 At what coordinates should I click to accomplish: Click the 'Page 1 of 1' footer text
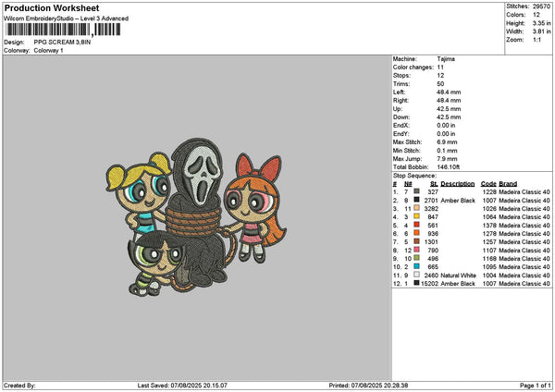(x=535, y=386)
